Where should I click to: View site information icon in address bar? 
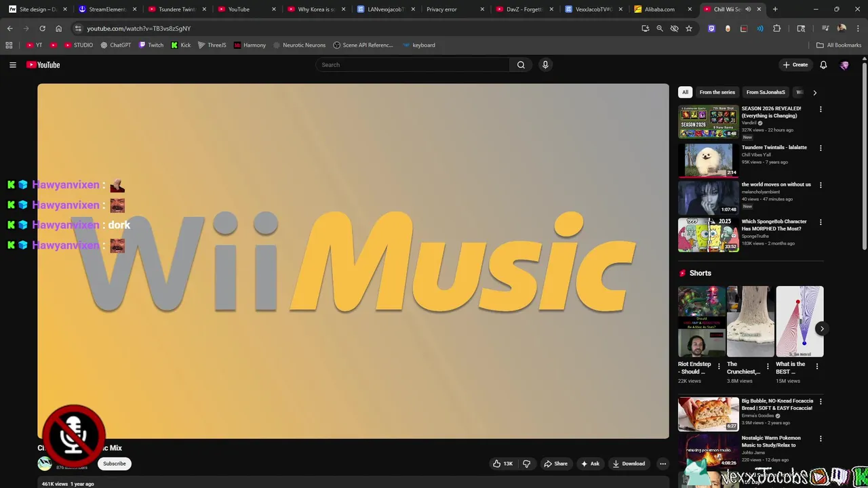tap(78, 28)
